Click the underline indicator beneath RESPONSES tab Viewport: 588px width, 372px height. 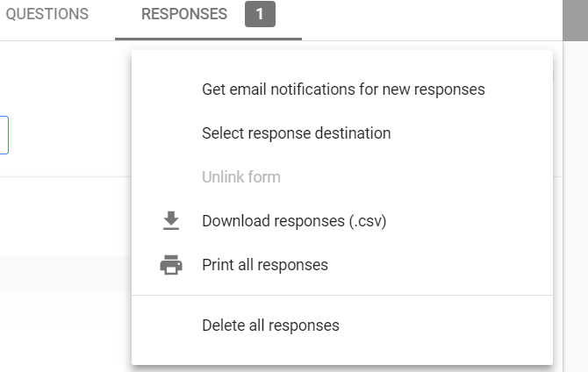[x=208, y=39]
